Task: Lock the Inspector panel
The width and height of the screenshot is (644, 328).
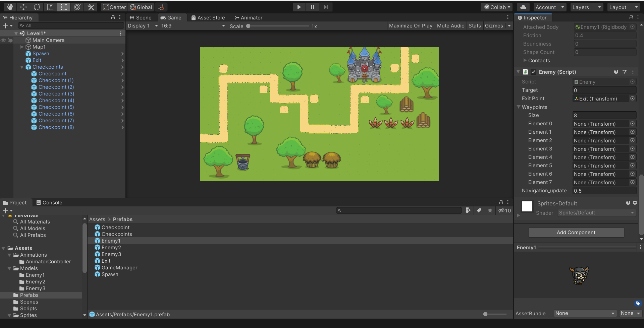Action: click(631, 17)
